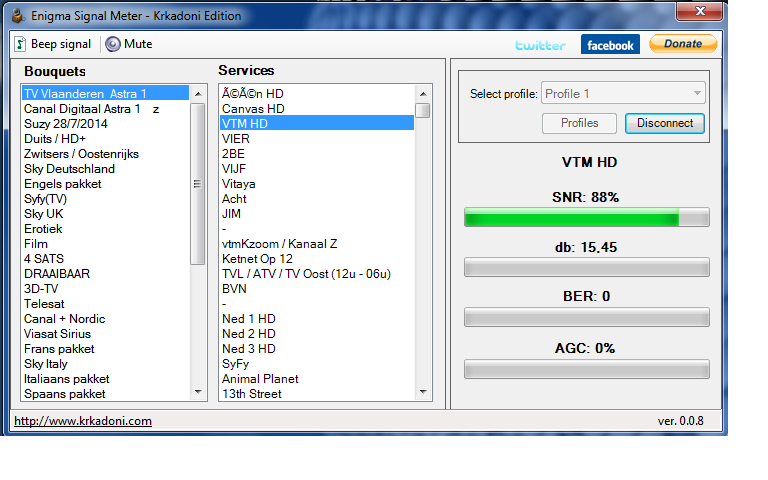
Task: Open the krkadoni.com link
Action: point(83,421)
